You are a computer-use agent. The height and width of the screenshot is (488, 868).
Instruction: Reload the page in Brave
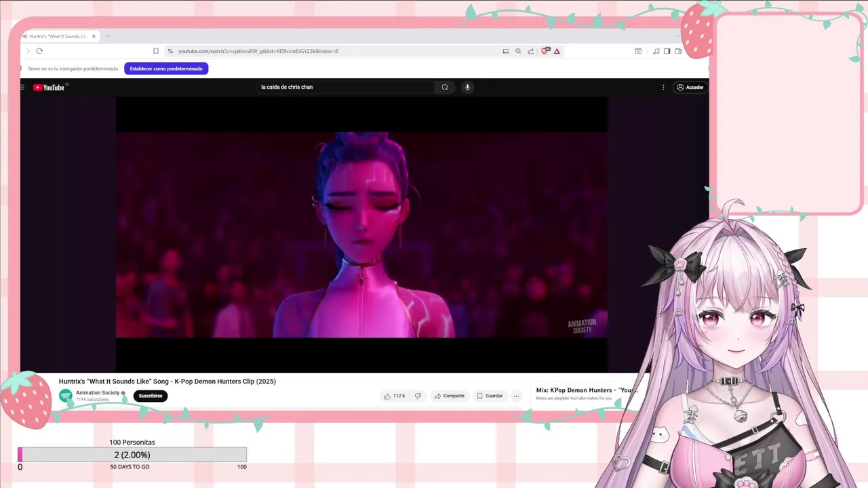click(x=39, y=51)
